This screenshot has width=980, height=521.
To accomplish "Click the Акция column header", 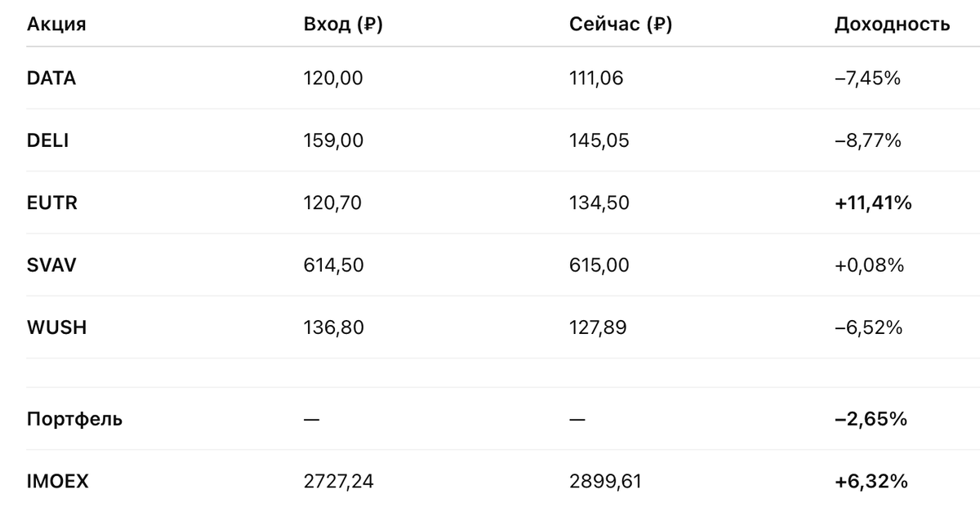I will tap(56, 24).
